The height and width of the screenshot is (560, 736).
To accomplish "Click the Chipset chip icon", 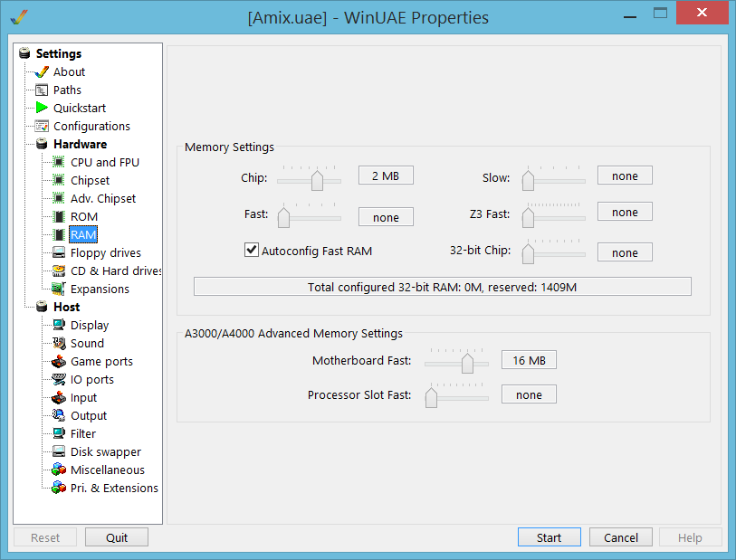I will click(59, 180).
